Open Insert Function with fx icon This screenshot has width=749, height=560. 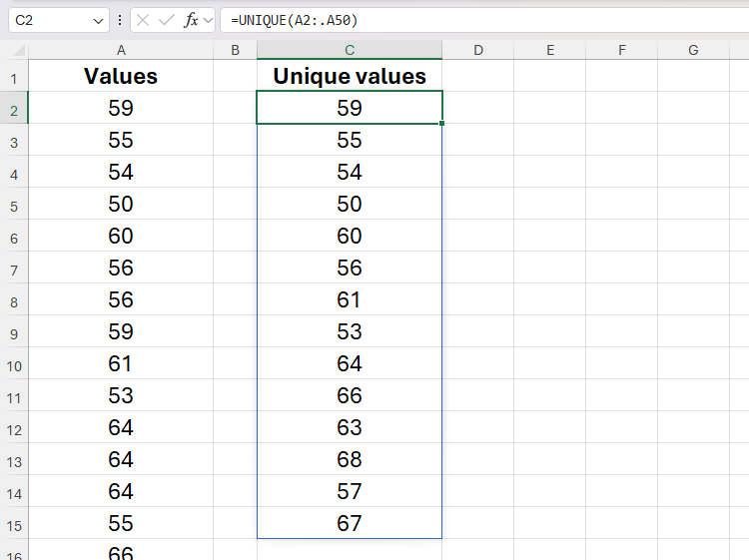coord(190,20)
